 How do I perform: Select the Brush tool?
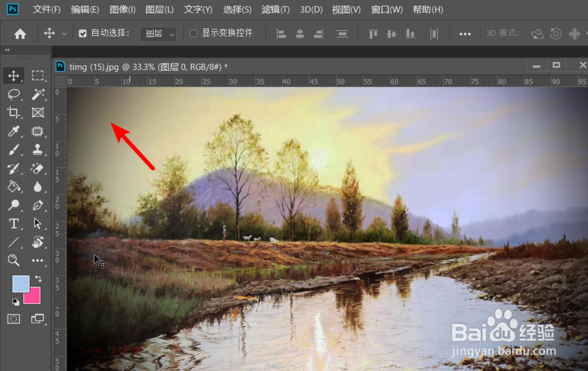[x=14, y=150]
